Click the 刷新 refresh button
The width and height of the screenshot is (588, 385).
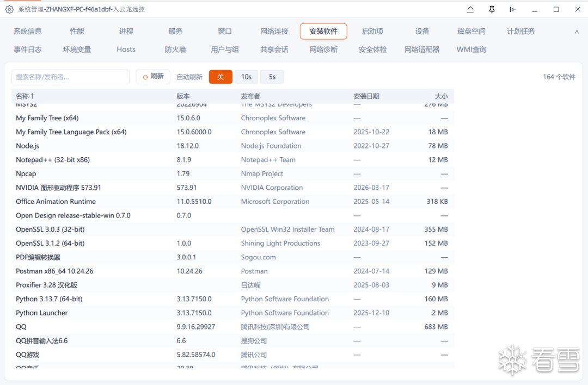[x=153, y=77]
